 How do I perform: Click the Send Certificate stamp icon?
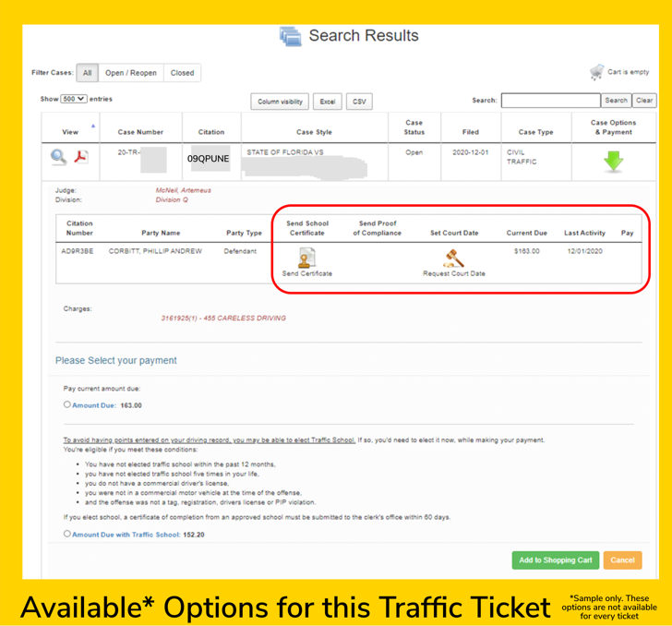click(x=306, y=259)
